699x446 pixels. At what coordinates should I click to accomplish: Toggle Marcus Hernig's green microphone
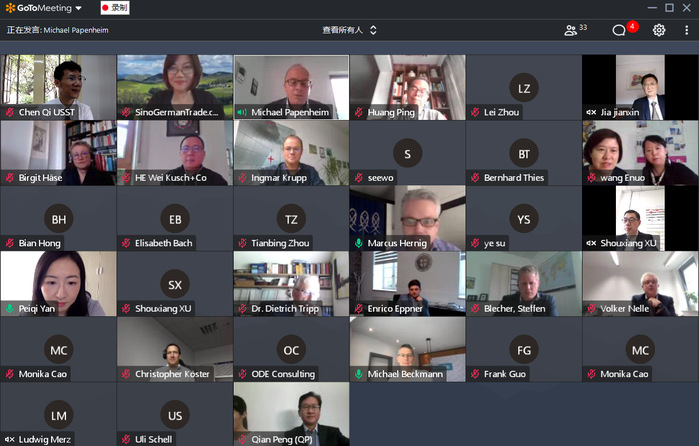[358, 243]
